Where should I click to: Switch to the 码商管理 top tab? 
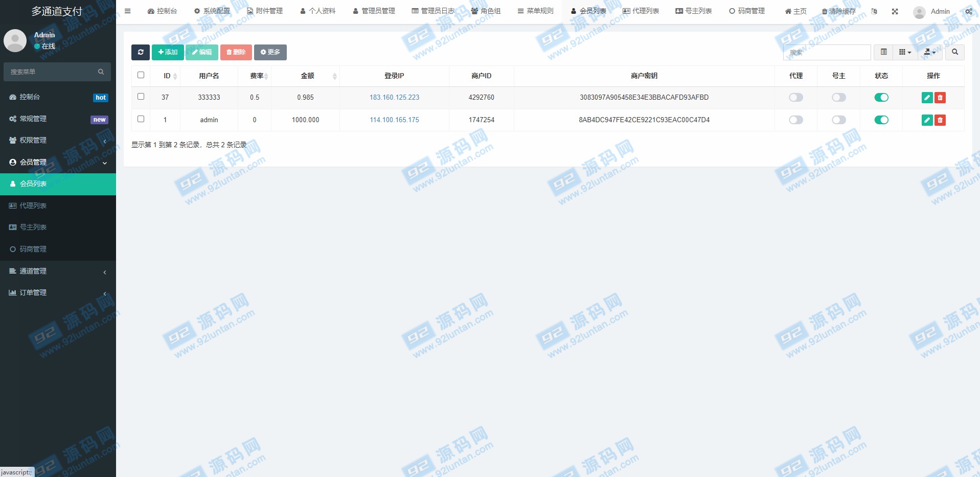(x=746, y=11)
